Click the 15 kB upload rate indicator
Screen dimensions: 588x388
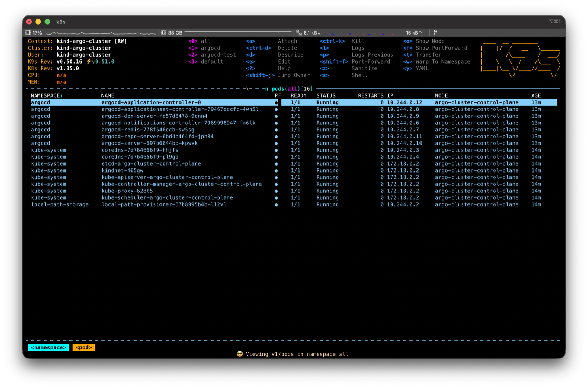click(413, 33)
